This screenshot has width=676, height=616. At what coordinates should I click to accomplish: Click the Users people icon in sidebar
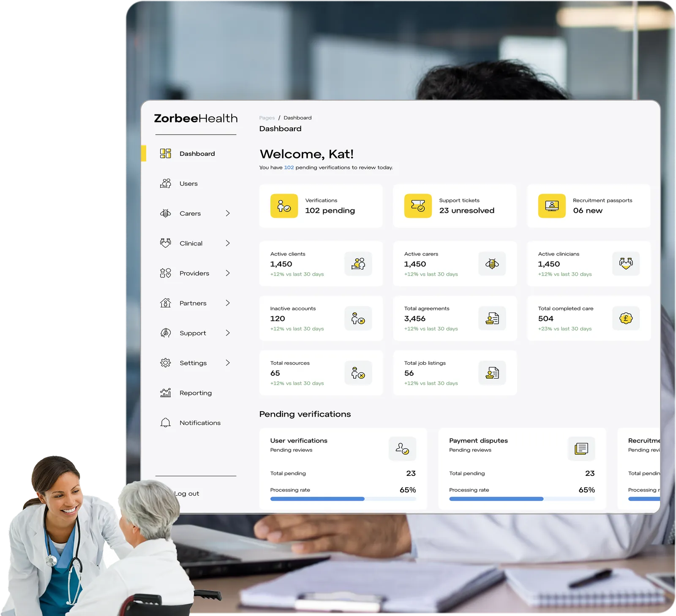pyautogui.click(x=166, y=183)
